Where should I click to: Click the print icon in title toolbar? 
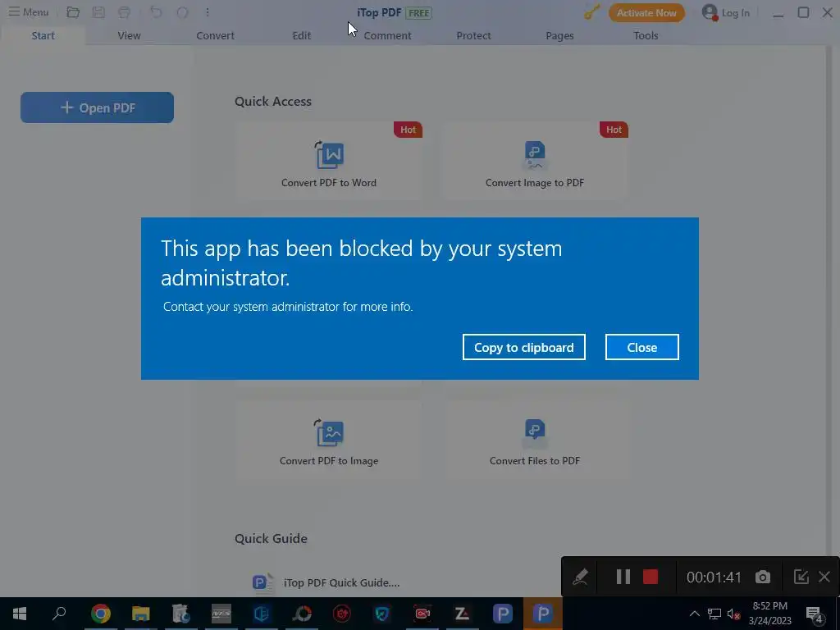click(125, 11)
